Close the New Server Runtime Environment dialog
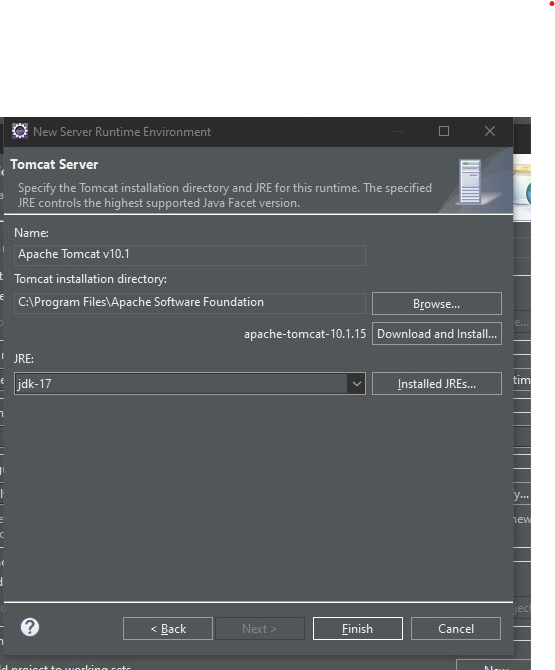Image resolution: width=555 pixels, height=670 pixels. (490, 131)
